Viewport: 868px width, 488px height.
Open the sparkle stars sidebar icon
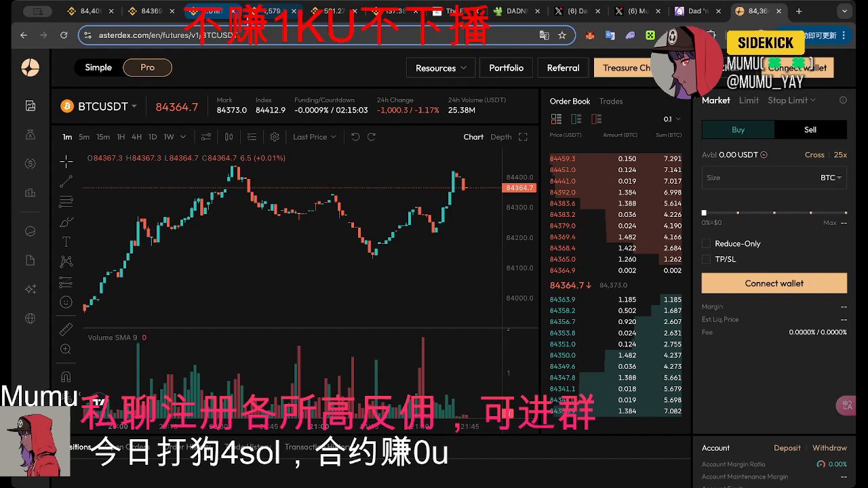click(30, 289)
